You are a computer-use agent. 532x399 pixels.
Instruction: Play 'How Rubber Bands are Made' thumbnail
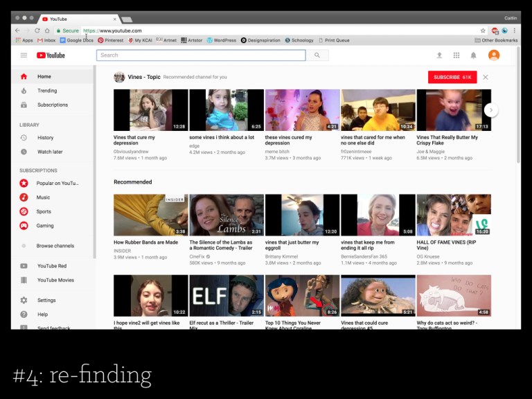point(150,215)
